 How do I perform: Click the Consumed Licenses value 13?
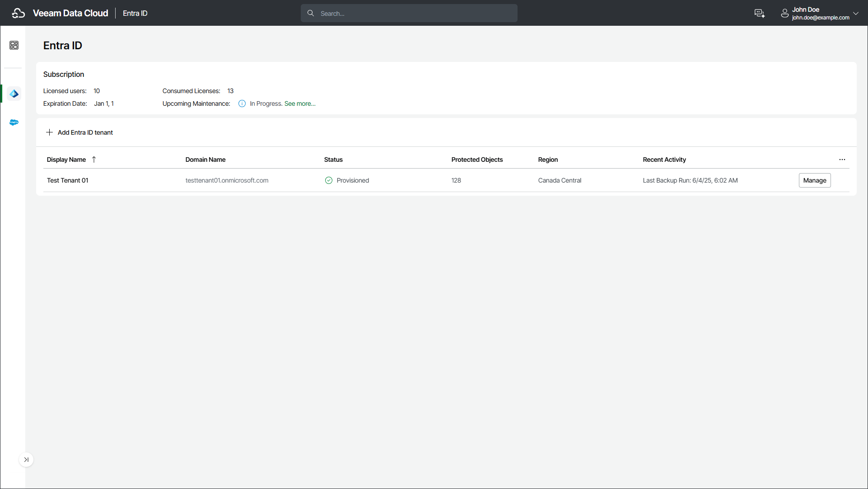230,91
